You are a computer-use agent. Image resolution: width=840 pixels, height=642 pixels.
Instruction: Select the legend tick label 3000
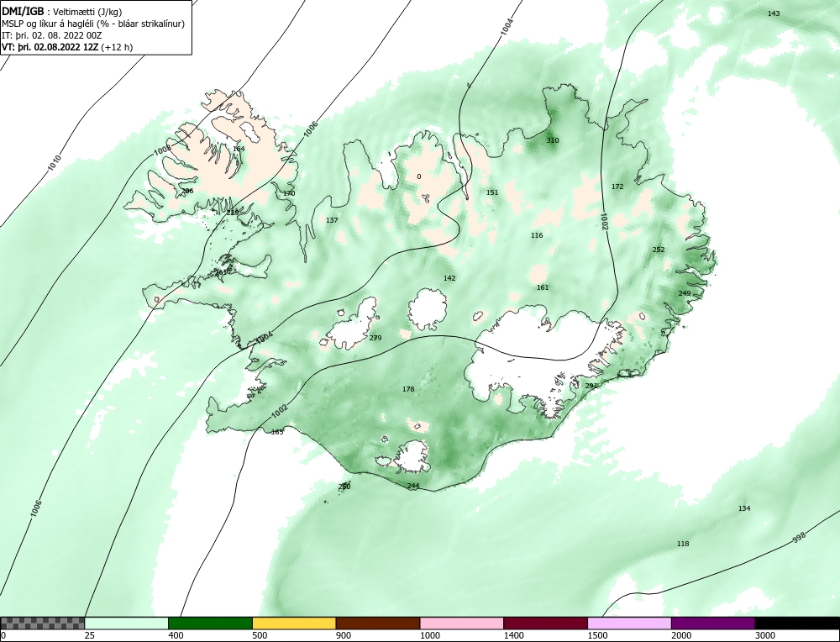(x=765, y=635)
